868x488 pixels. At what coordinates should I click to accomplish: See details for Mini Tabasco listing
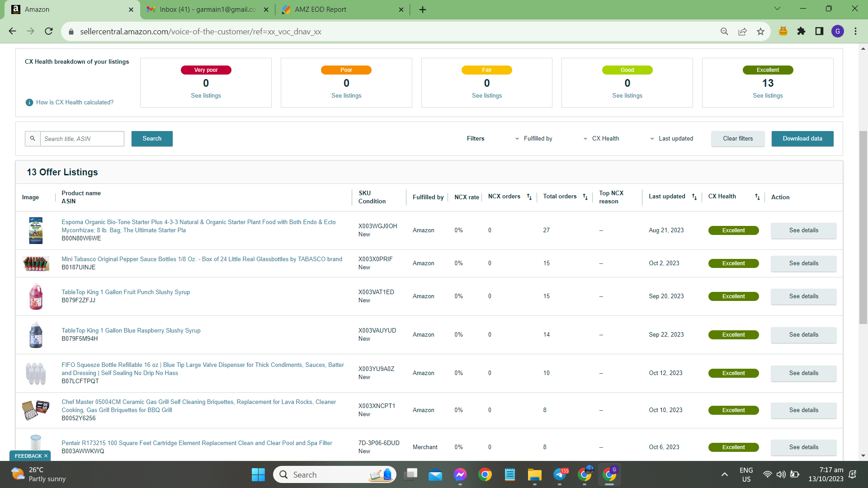pos(803,263)
